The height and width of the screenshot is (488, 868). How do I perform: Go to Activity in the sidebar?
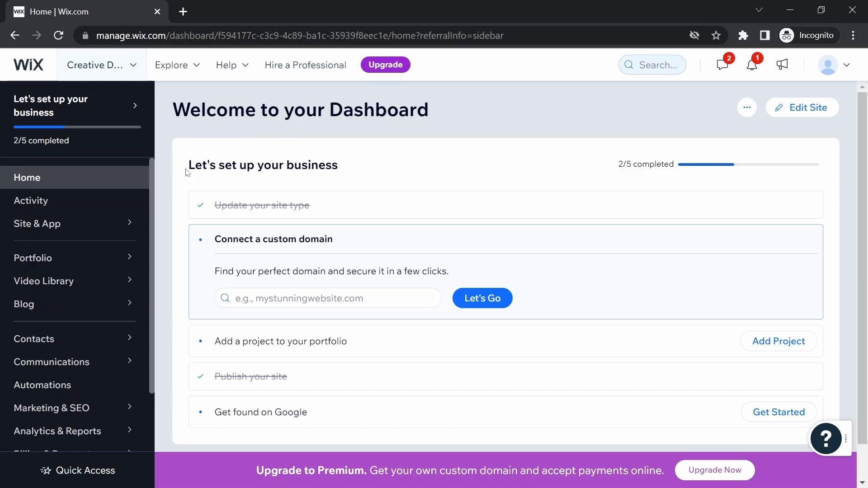coord(31,201)
